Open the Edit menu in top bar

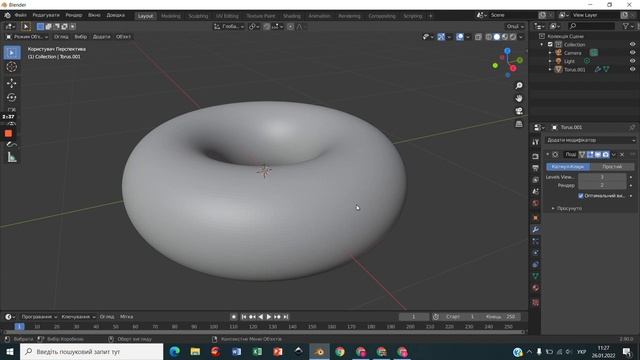click(x=46, y=16)
